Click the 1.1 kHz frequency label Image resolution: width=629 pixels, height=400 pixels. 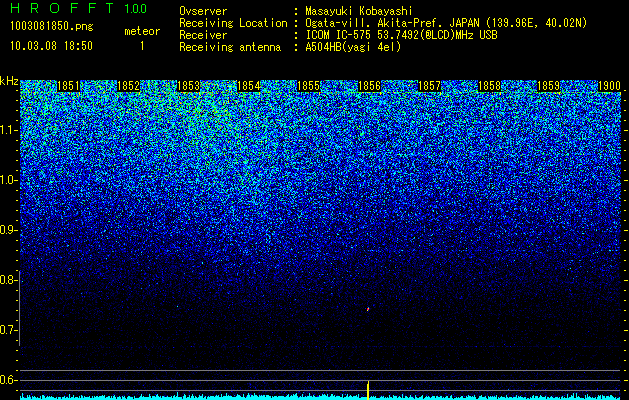tap(8, 130)
